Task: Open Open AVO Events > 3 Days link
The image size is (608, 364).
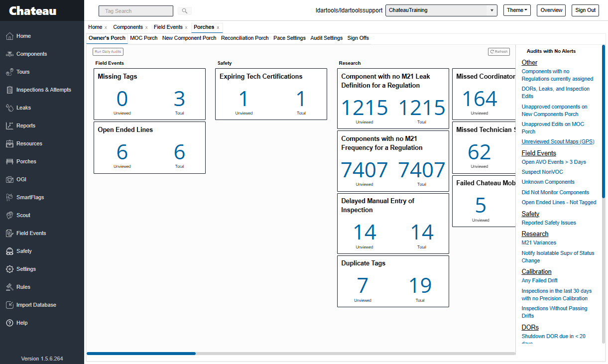Action: pyautogui.click(x=554, y=162)
